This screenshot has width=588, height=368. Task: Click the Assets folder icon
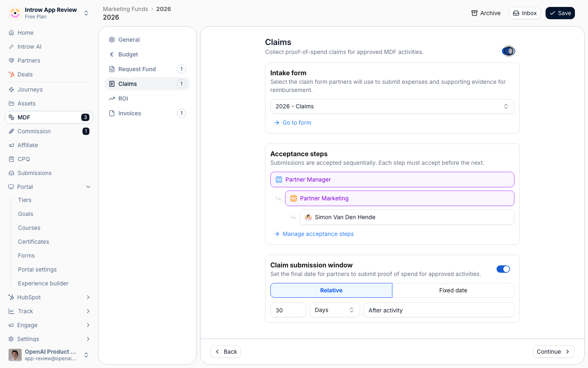(x=11, y=103)
